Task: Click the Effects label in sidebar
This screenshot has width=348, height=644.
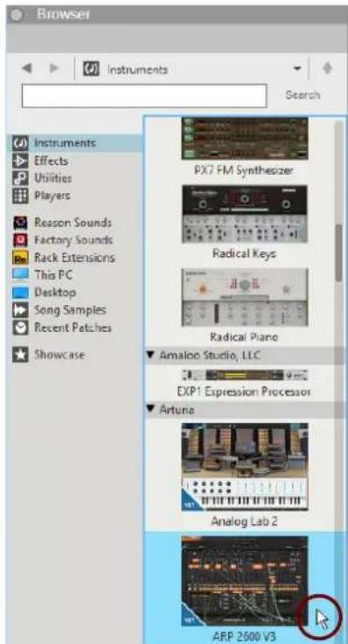Action: point(51,161)
